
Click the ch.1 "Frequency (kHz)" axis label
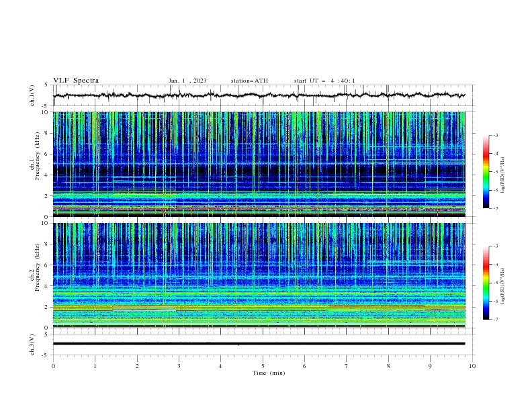pos(38,156)
